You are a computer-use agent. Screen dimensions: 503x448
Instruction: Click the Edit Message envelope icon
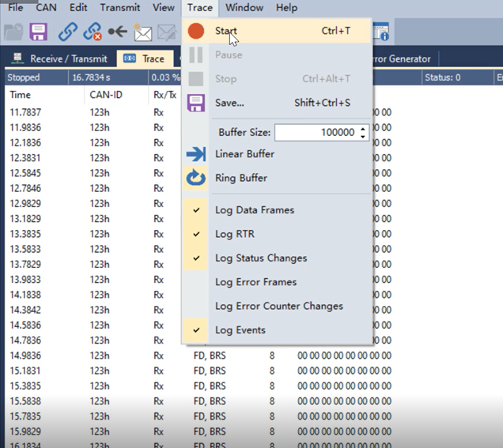click(167, 32)
